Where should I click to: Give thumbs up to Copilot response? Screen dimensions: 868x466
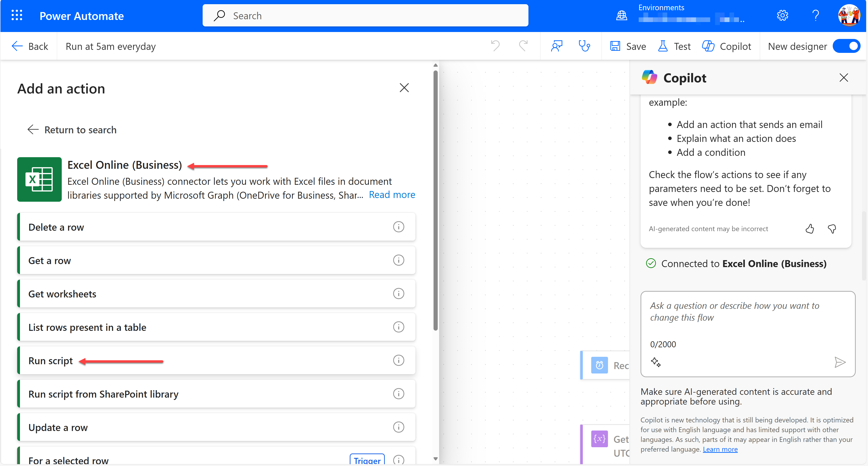pos(809,229)
